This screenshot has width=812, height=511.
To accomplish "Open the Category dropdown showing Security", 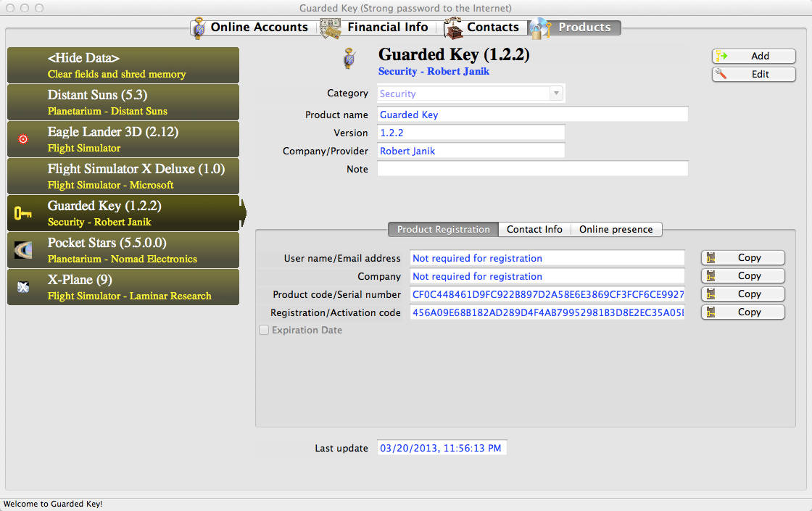I will [x=471, y=94].
